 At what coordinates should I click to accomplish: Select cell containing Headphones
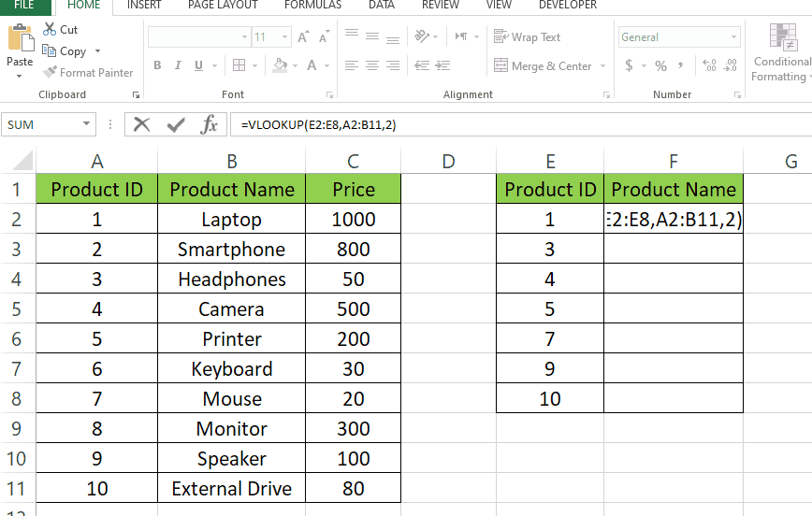tap(231, 279)
